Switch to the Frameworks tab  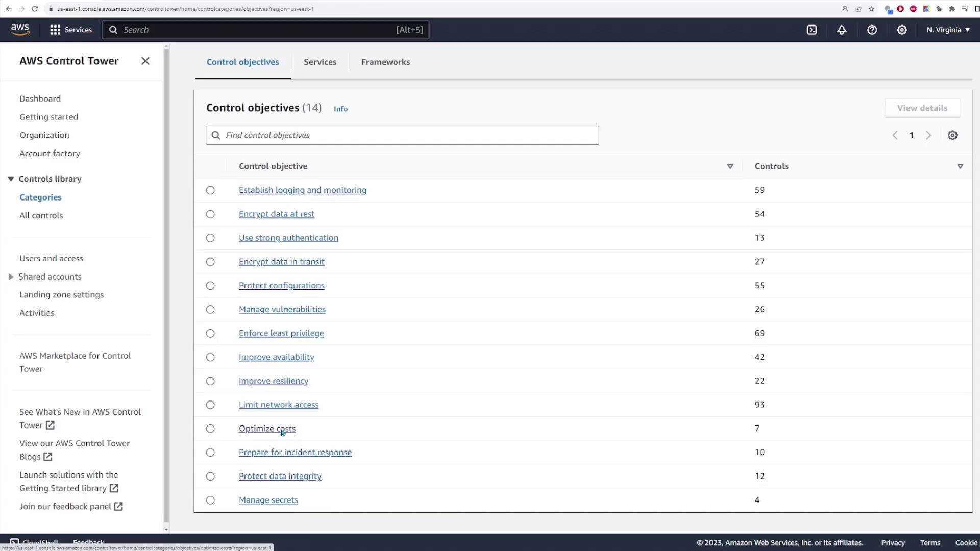click(385, 62)
